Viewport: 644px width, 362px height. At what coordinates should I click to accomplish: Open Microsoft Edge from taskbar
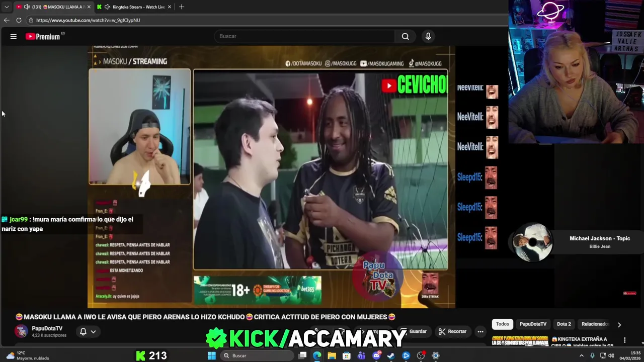pyautogui.click(x=317, y=355)
